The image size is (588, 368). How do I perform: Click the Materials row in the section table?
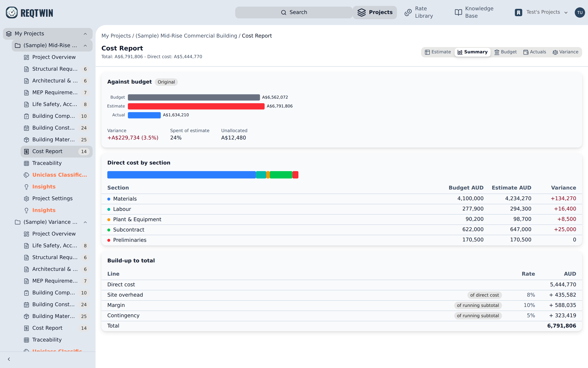[342, 199]
